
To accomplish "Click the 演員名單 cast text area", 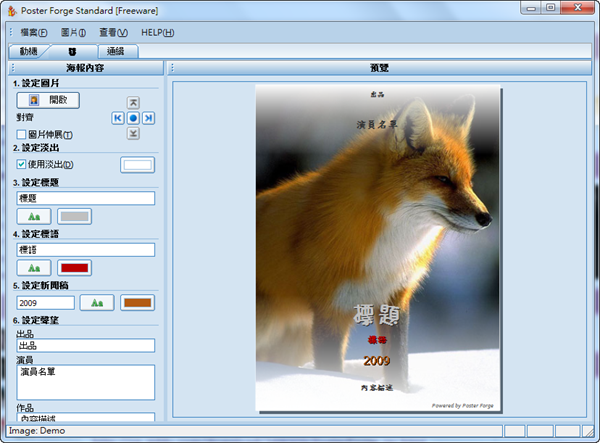I will [x=86, y=381].
